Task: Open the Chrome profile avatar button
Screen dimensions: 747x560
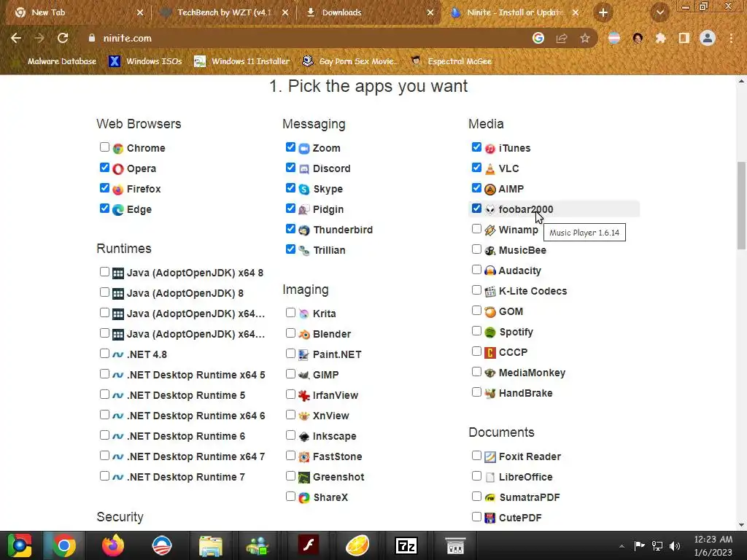Action: pyautogui.click(x=708, y=38)
